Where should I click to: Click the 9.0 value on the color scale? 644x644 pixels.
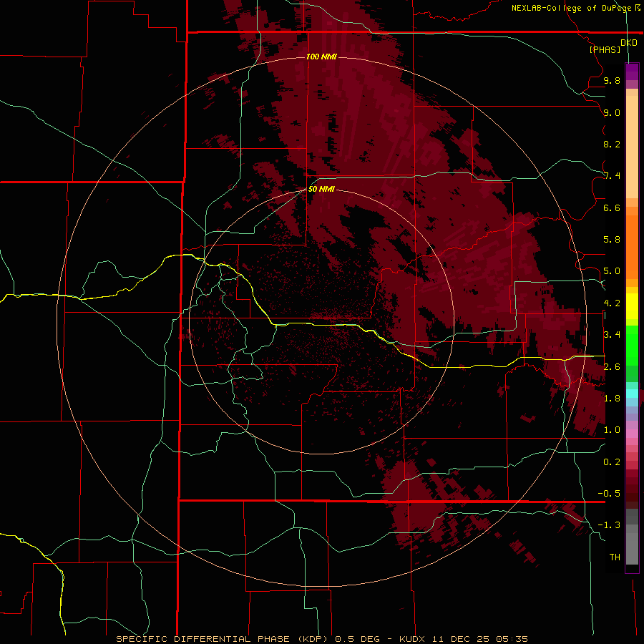(612, 112)
